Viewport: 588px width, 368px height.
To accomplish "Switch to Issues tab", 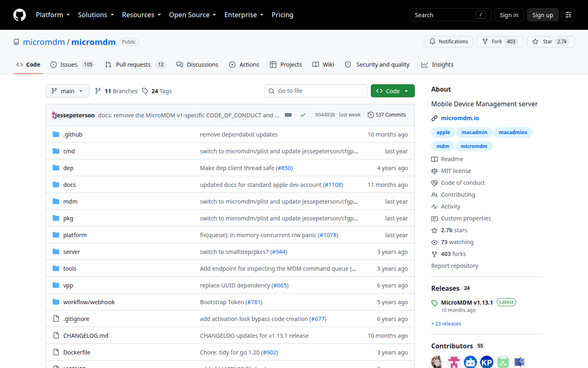I will [x=72, y=65].
